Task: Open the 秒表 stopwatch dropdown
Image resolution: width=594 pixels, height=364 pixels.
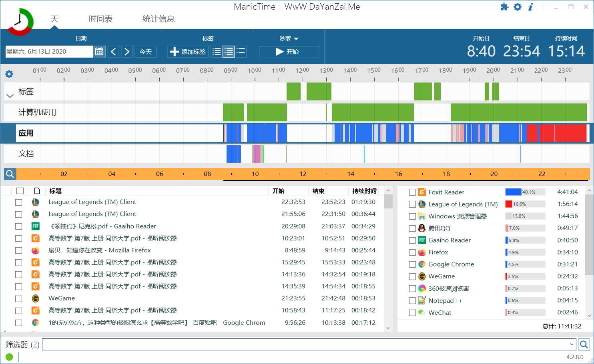Action: click(x=289, y=38)
